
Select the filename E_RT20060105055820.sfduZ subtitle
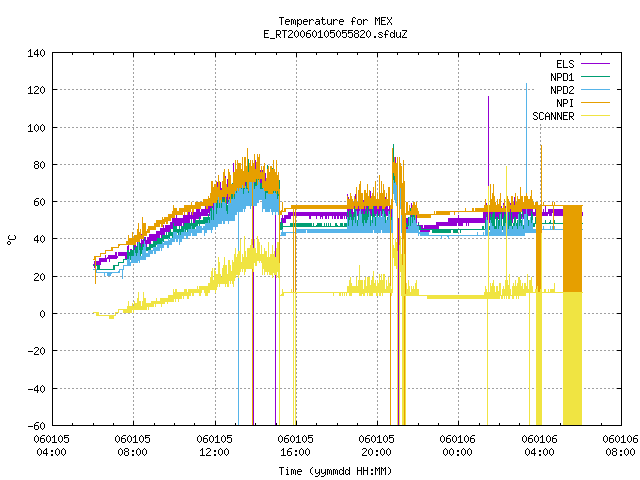click(x=335, y=34)
